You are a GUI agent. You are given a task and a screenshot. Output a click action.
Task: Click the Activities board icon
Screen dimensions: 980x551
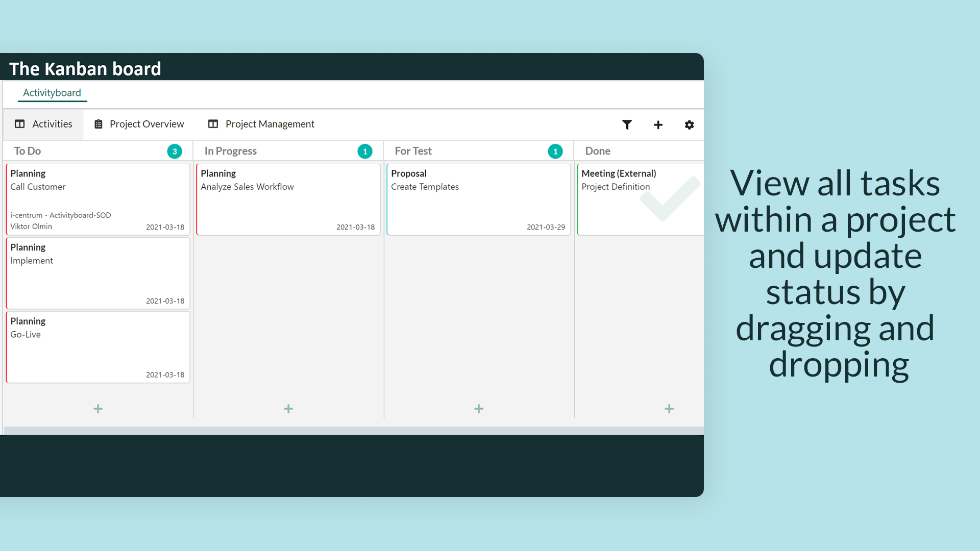click(x=20, y=124)
